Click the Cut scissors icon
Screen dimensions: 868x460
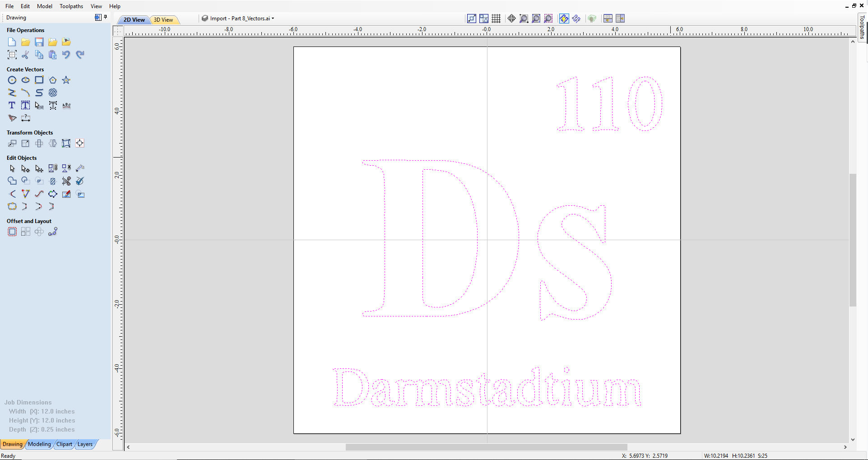pos(26,55)
